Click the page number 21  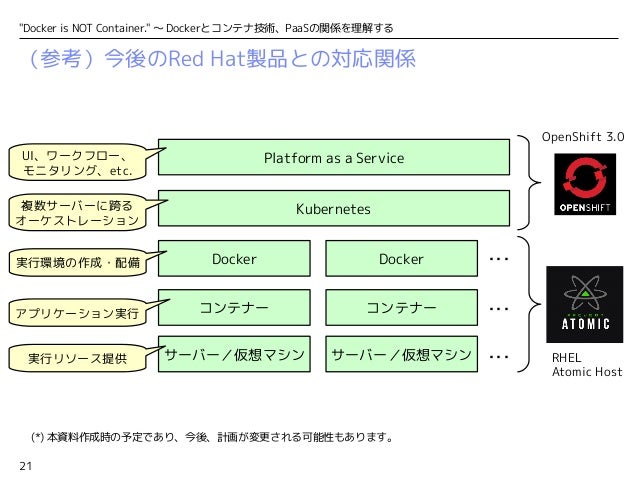[25, 466]
